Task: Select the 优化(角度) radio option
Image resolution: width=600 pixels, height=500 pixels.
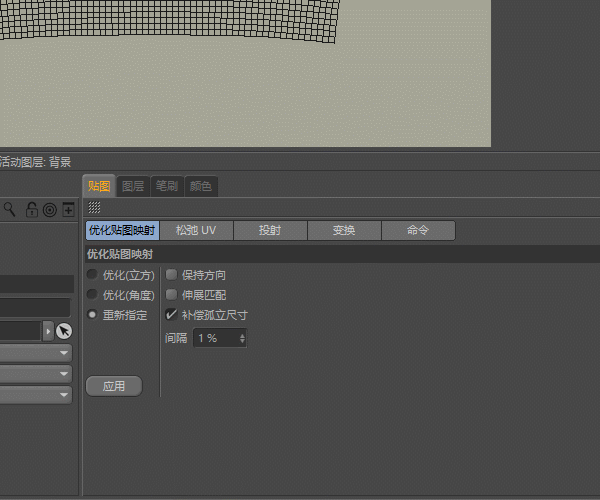Action: [93, 295]
